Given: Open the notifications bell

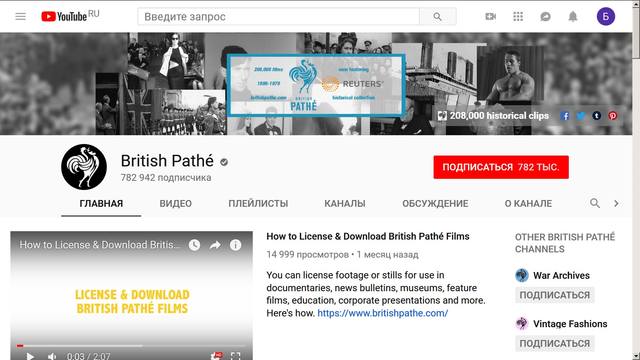Looking at the screenshot, I should [x=573, y=16].
